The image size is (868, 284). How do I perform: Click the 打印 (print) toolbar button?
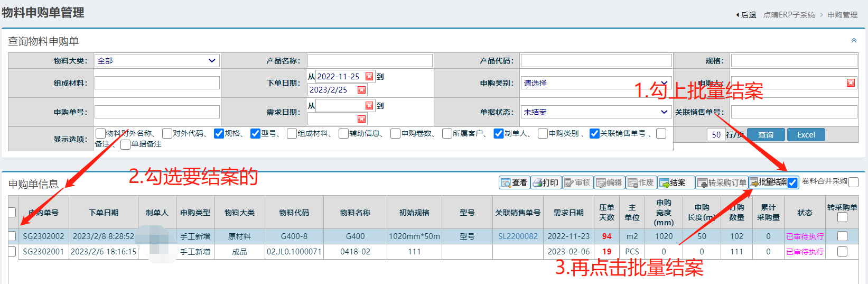coord(546,182)
